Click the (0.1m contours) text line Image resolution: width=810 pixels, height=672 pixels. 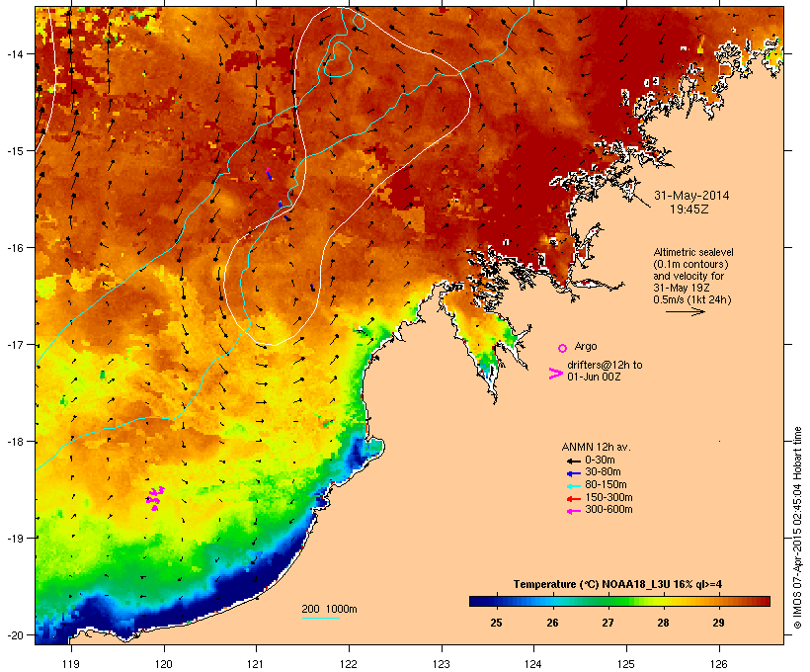pyautogui.click(x=690, y=264)
